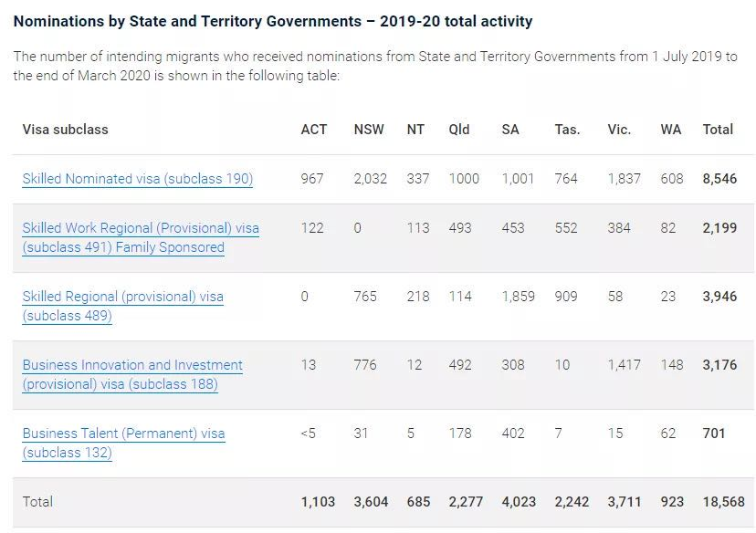
Task: Click the Tas. column header
Action: coord(567,130)
